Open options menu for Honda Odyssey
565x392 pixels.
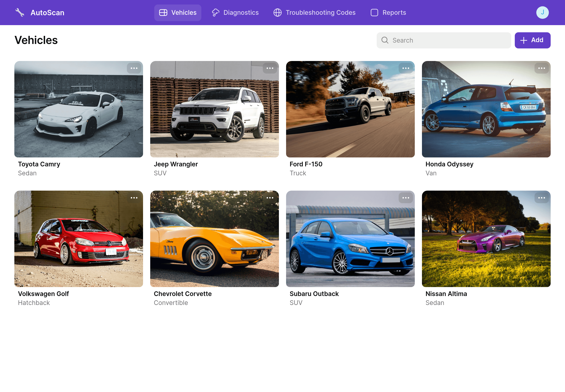[541, 68]
